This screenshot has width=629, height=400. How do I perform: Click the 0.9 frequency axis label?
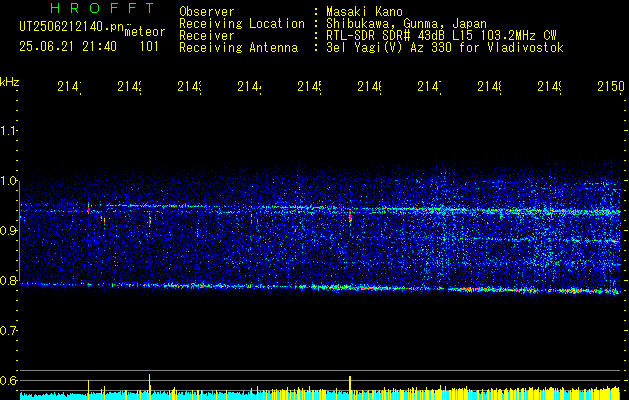[9, 230]
